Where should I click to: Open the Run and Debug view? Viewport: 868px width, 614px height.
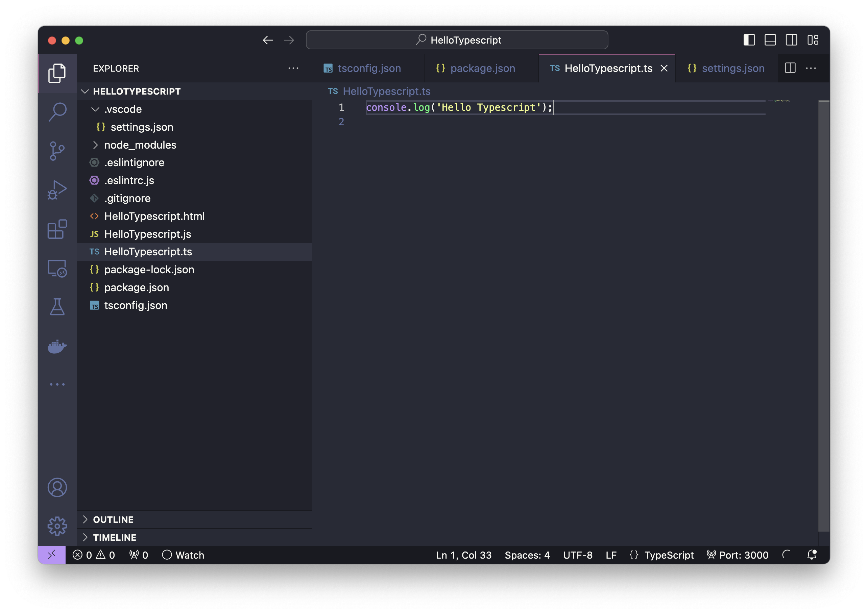click(57, 190)
